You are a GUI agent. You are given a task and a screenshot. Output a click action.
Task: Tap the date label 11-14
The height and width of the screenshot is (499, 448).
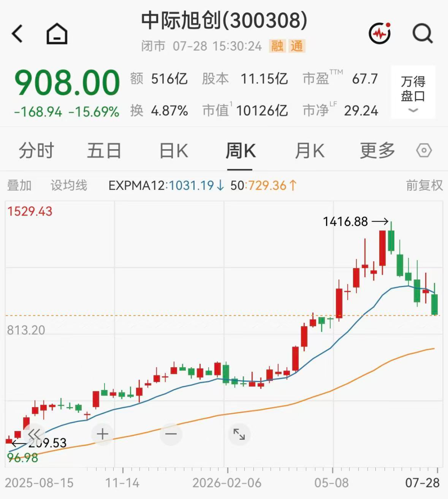click(x=122, y=483)
